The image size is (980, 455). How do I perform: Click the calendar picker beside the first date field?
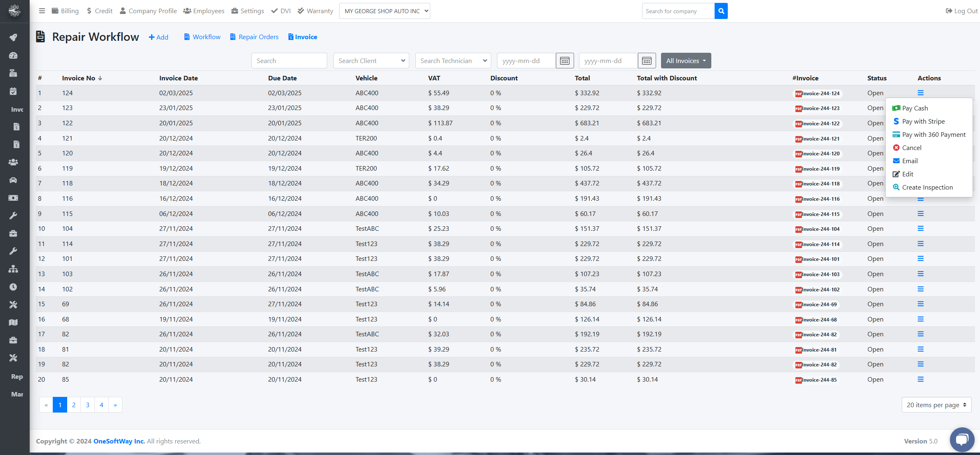pos(565,60)
